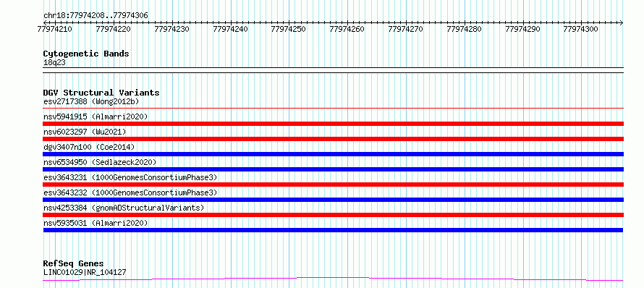Viewport: 644px width, 288px height.
Task: Click ruler position 77974260
Action: [x=347, y=30]
